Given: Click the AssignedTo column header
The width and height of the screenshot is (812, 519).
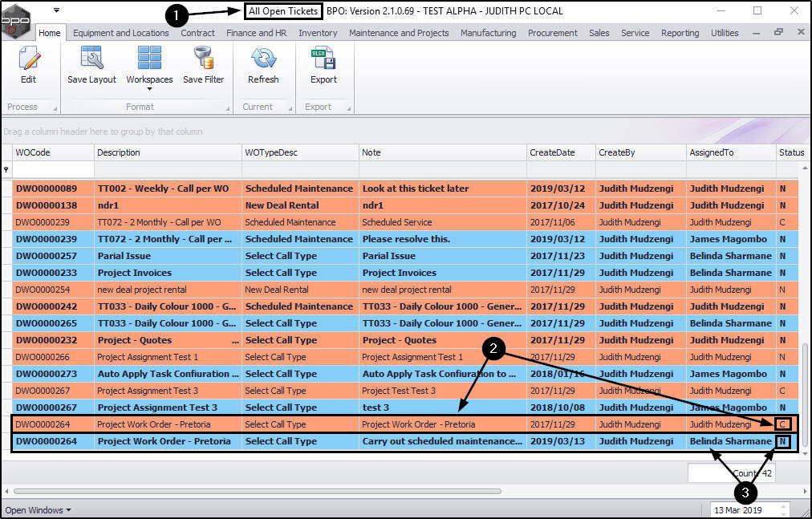Looking at the screenshot, I should 711,152.
